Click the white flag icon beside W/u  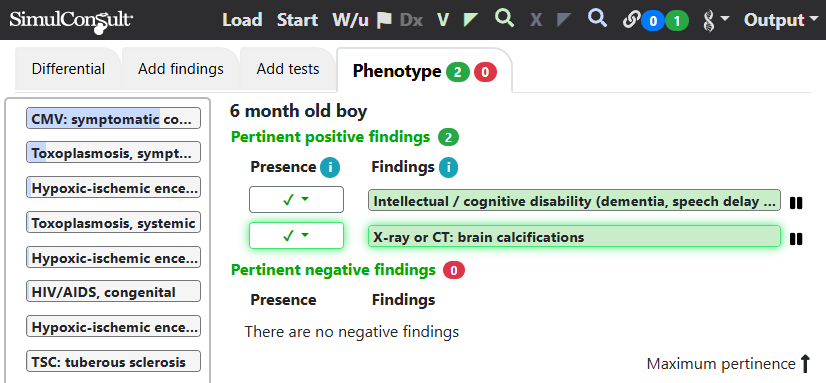click(385, 20)
